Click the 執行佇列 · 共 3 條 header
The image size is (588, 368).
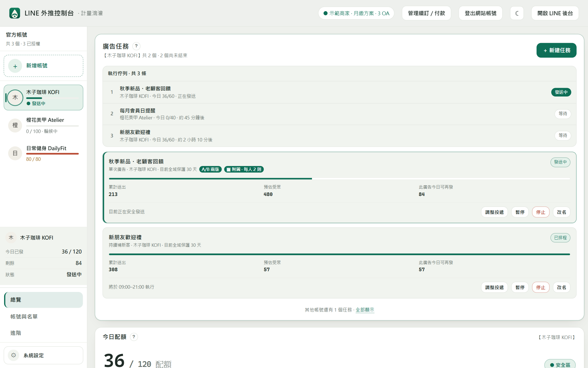(127, 73)
